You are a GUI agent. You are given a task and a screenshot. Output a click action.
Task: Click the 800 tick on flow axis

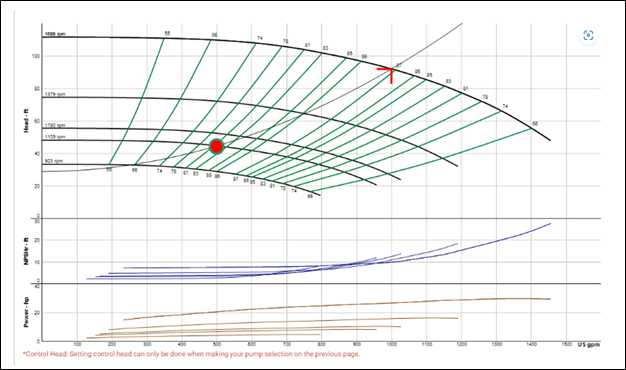(x=321, y=344)
